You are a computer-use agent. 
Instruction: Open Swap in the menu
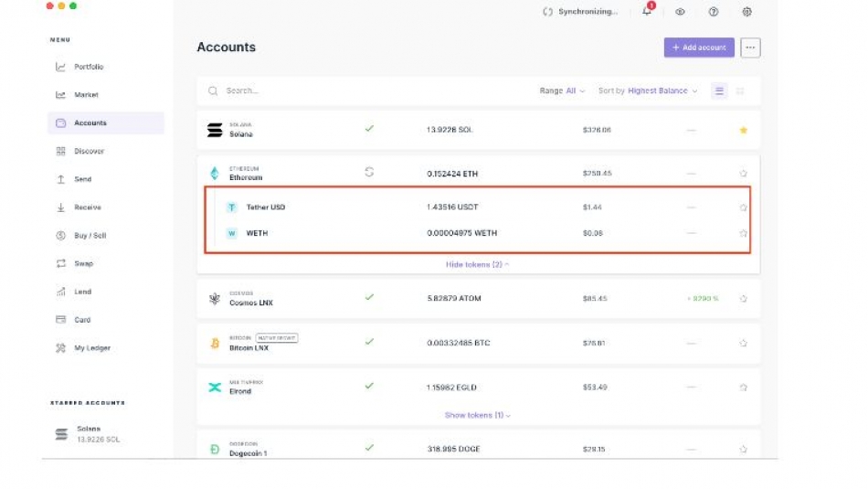[x=105, y=263]
